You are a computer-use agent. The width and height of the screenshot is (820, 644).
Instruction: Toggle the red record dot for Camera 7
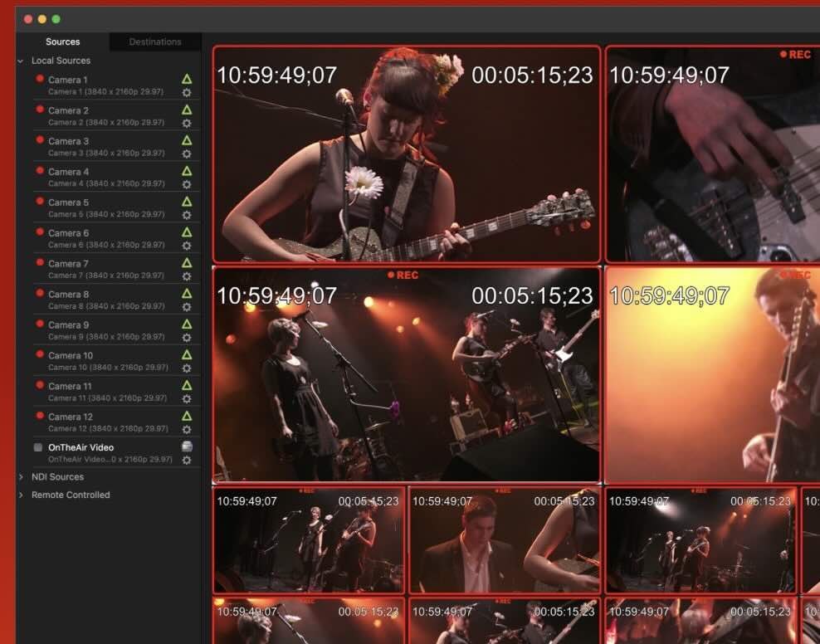39,263
